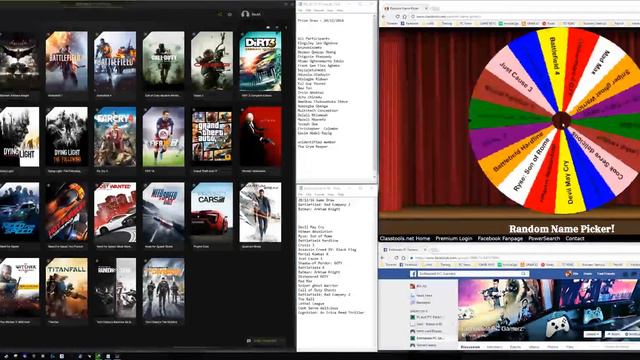Screen dimensions: 640x360
Task: Open the Contact link
Action: 575,238
